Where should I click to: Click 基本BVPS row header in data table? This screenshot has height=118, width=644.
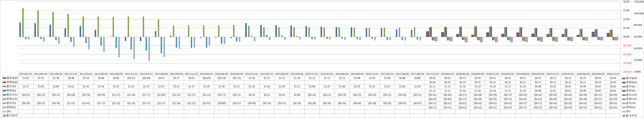tap(10, 78)
